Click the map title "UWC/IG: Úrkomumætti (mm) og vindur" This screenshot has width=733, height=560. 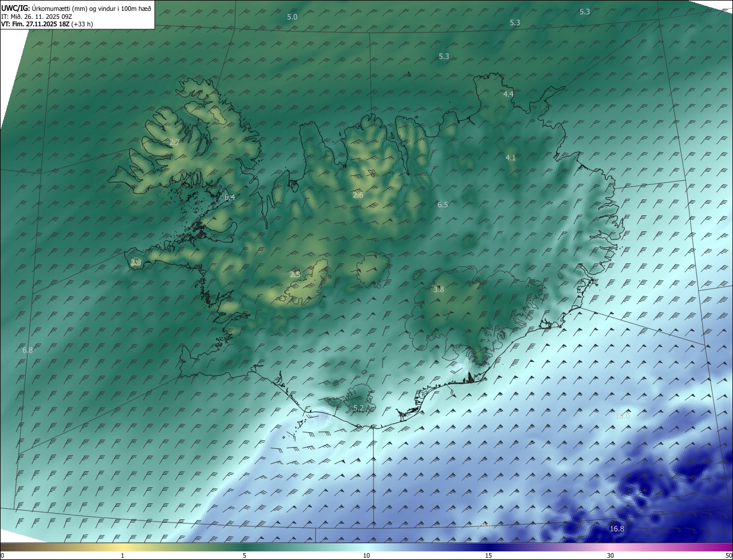pyautogui.click(x=77, y=8)
